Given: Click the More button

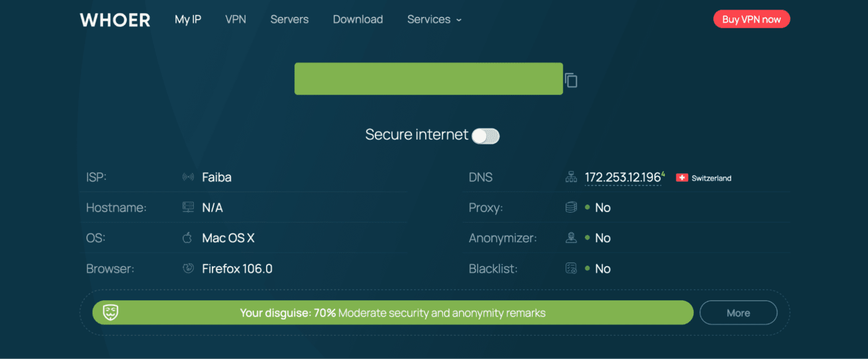Looking at the screenshot, I should 738,313.
